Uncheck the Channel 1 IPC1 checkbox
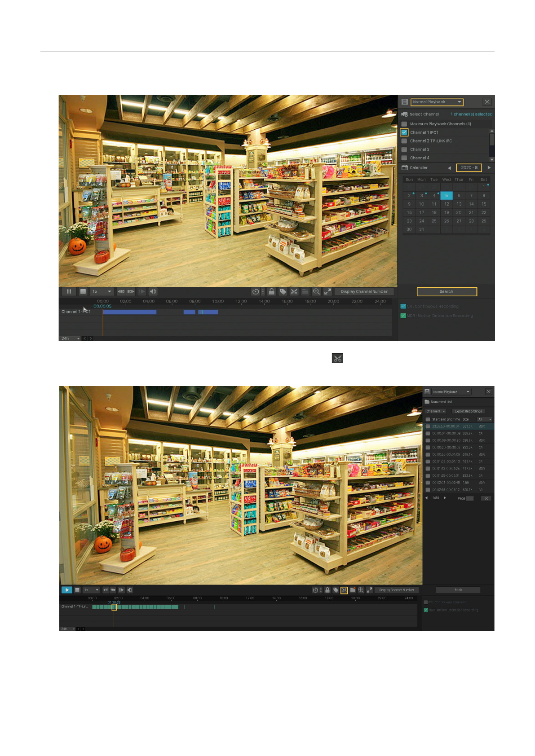Viewport: 535px width, 756px height. (x=404, y=132)
